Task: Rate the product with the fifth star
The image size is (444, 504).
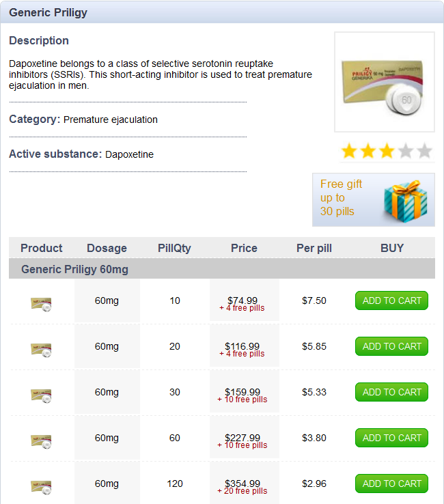Action: click(424, 151)
